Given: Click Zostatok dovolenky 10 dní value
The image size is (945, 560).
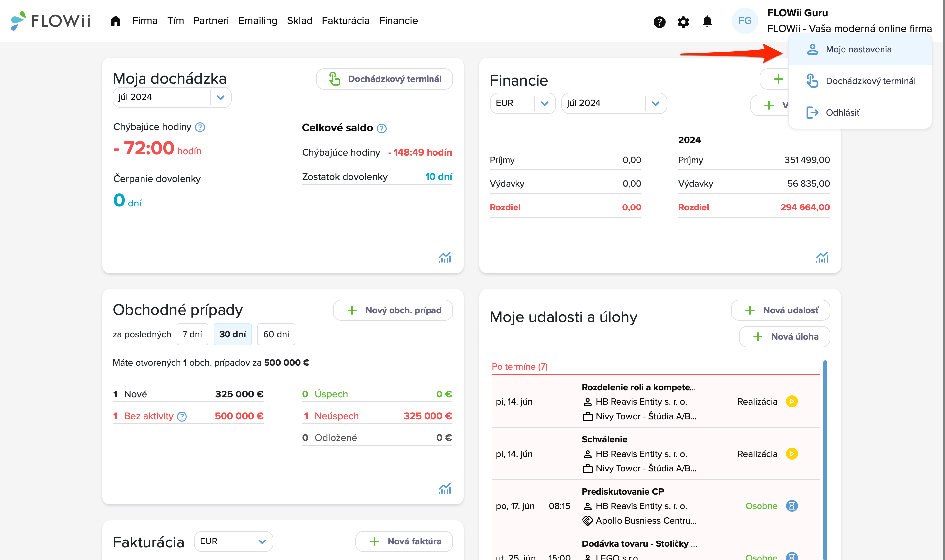Looking at the screenshot, I should [438, 177].
